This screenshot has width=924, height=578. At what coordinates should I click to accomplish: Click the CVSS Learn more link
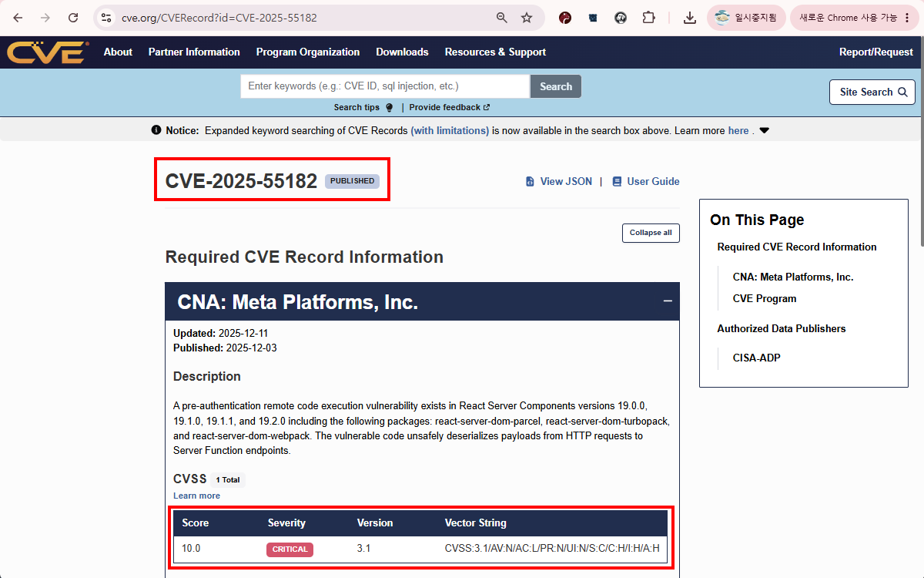196,496
